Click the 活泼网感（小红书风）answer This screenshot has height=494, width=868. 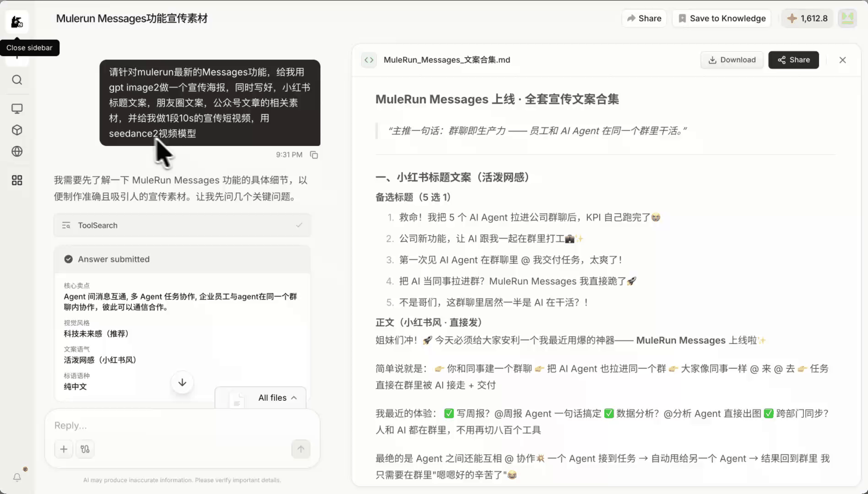[100, 360]
